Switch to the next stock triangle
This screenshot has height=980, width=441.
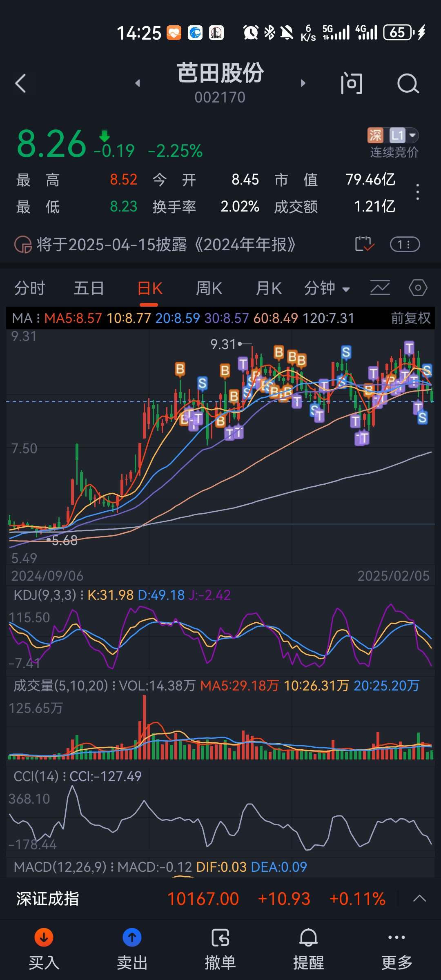point(303,83)
